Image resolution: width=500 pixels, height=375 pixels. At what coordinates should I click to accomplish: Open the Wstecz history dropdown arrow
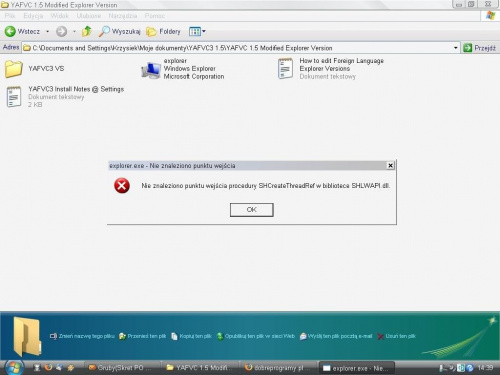pyautogui.click(x=47, y=31)
